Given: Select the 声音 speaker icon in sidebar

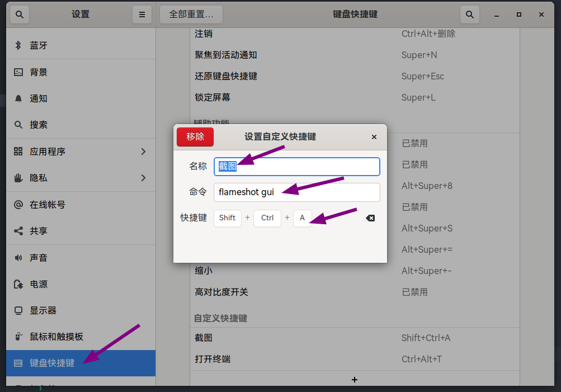Looking at the screenshot, I should coord(18,258).
